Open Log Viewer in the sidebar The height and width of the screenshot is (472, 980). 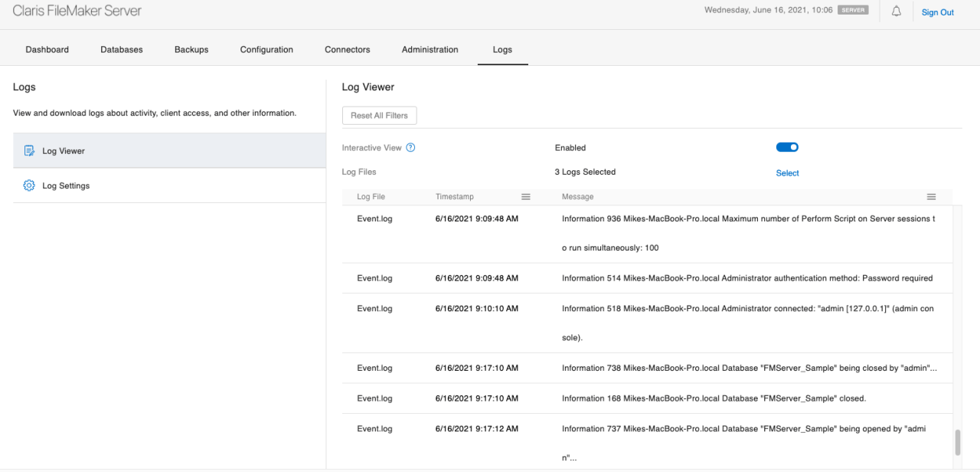click(x=170, y=151)
